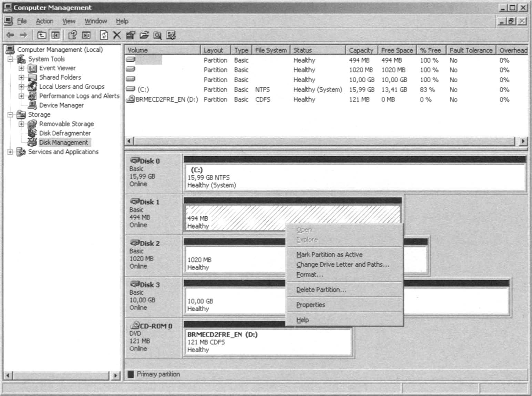Open the Action menu
The height and width of the screenshot is (396, 532).
[45, 21]
